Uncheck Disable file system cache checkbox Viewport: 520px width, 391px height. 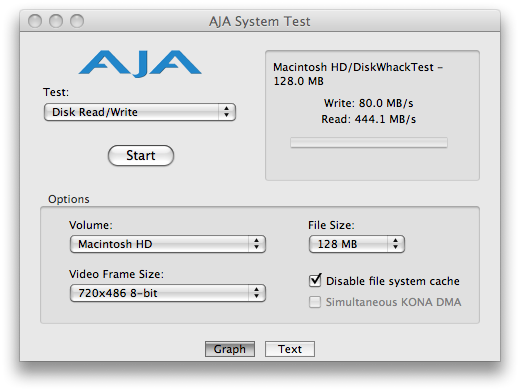pos(315,280)
